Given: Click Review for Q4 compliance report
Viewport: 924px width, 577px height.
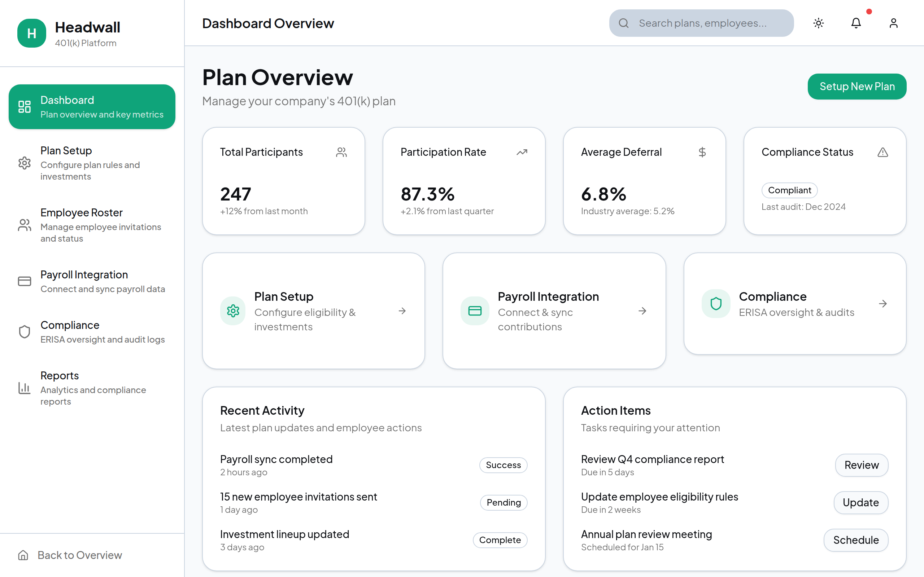Looking at the screenshot, I should [x=861, y=465].
